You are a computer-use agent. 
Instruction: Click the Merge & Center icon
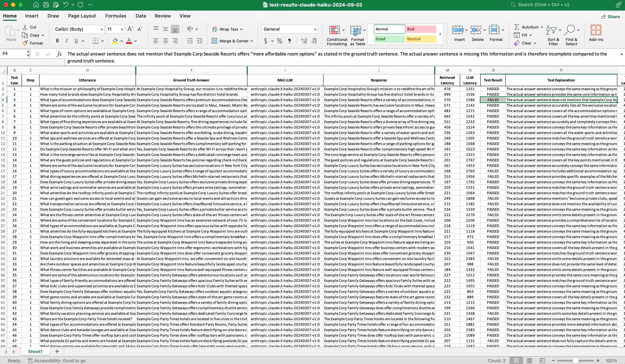[214, 41]
